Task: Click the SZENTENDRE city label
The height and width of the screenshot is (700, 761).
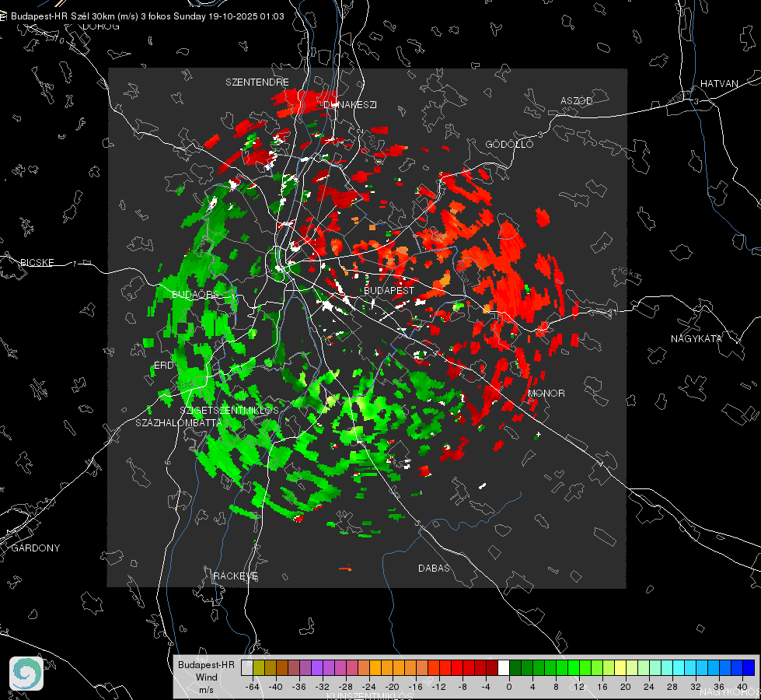Action: (257, 82)
